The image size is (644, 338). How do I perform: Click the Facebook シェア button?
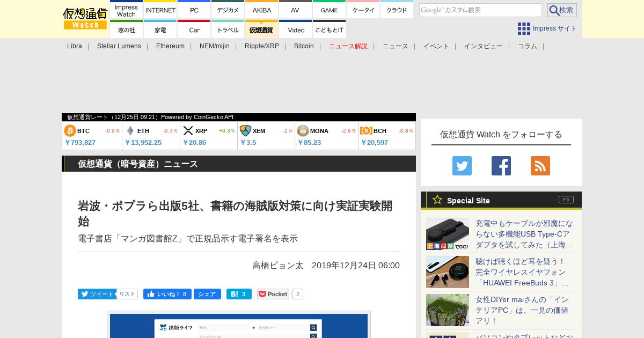(207, 294)
